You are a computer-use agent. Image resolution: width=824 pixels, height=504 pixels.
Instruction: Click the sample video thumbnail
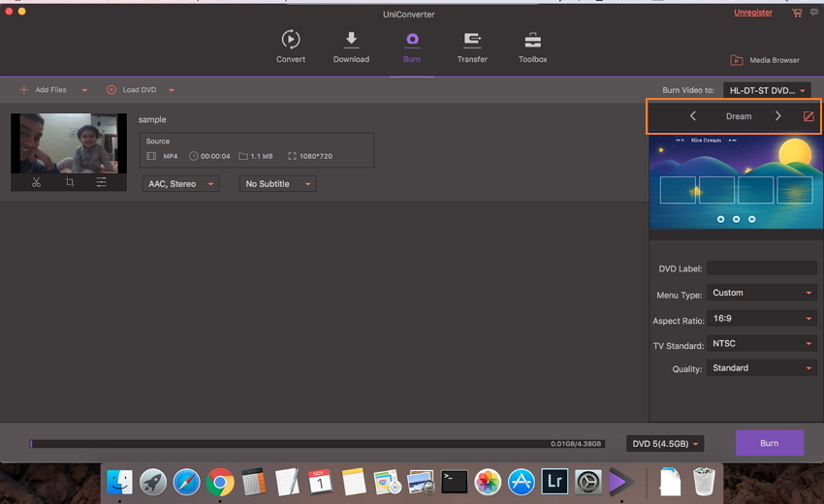point(69,142)
